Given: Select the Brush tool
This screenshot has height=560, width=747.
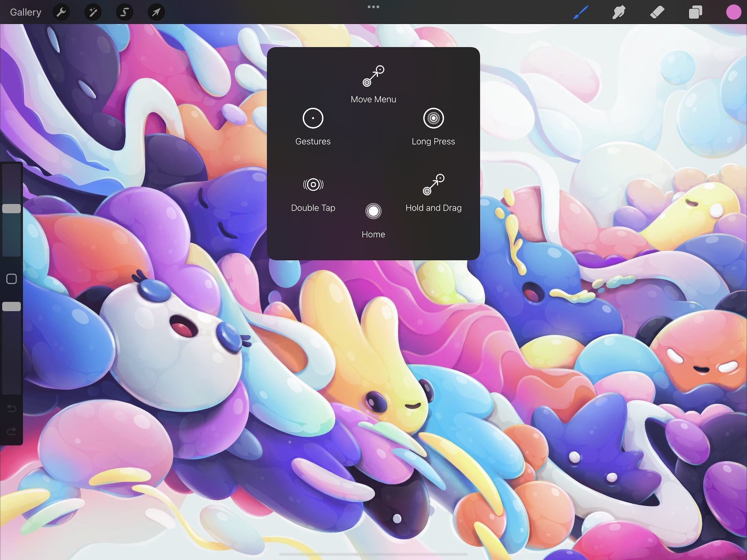Looking at the screenshot, I should (581, 12).
